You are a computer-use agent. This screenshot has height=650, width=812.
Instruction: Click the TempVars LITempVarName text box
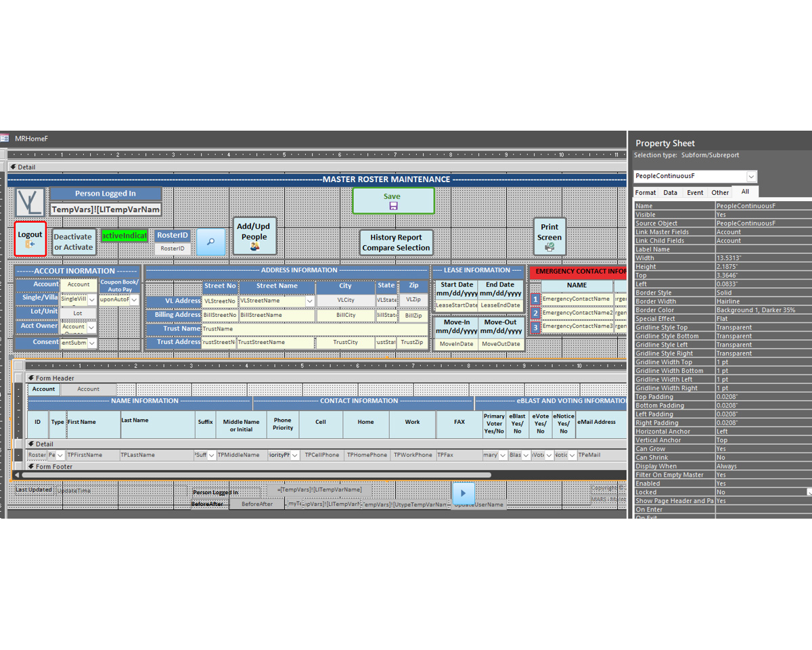(106, 209)
